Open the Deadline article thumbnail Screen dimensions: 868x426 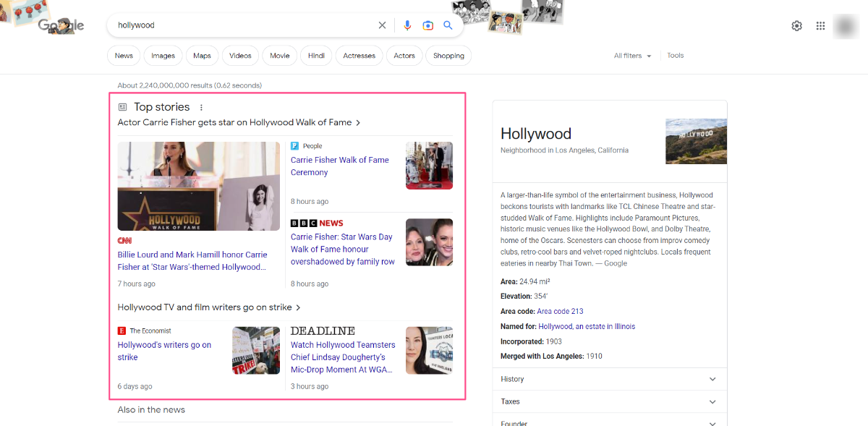(429, 350)
